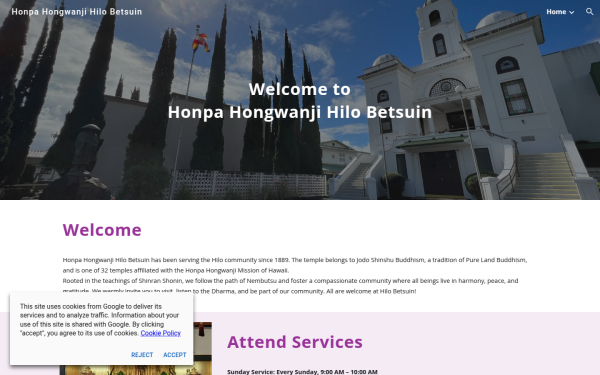Image resolution: width=600 pixels, height=375 pixels.
Task: Click the hero text "Welcome to"
Action: coord(300,89)
